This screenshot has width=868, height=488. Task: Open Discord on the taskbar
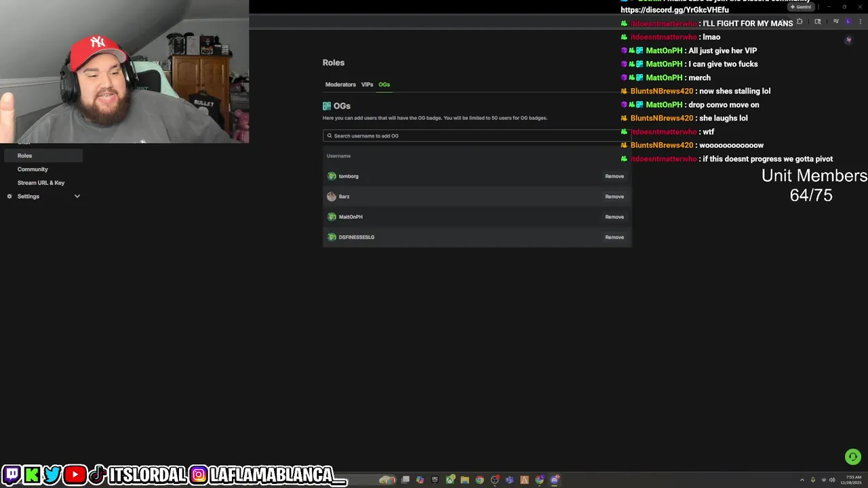coord(555,480)
